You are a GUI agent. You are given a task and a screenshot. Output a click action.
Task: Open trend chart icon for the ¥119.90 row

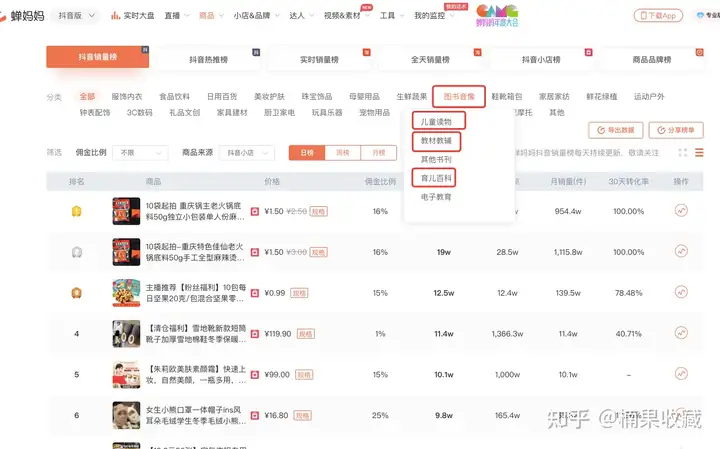pyautogui.click(x=681, y=333)
